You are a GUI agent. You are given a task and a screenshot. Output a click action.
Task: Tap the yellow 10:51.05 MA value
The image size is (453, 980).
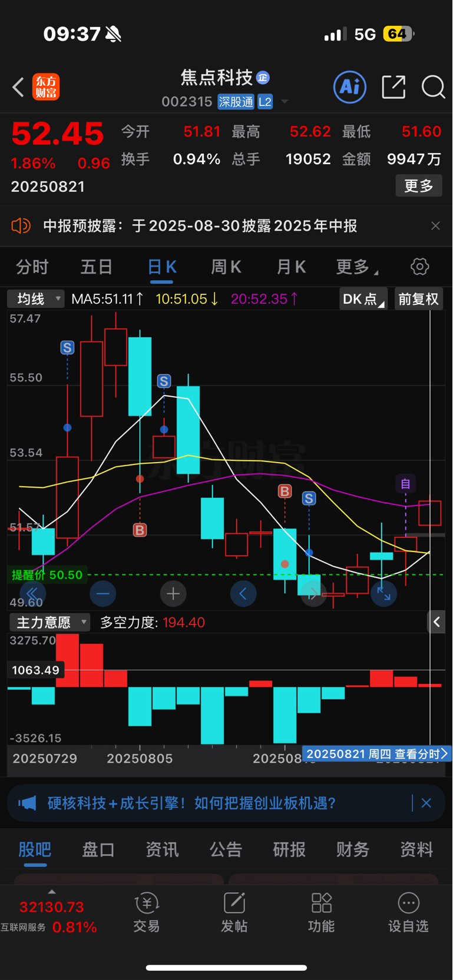[187, 299]
